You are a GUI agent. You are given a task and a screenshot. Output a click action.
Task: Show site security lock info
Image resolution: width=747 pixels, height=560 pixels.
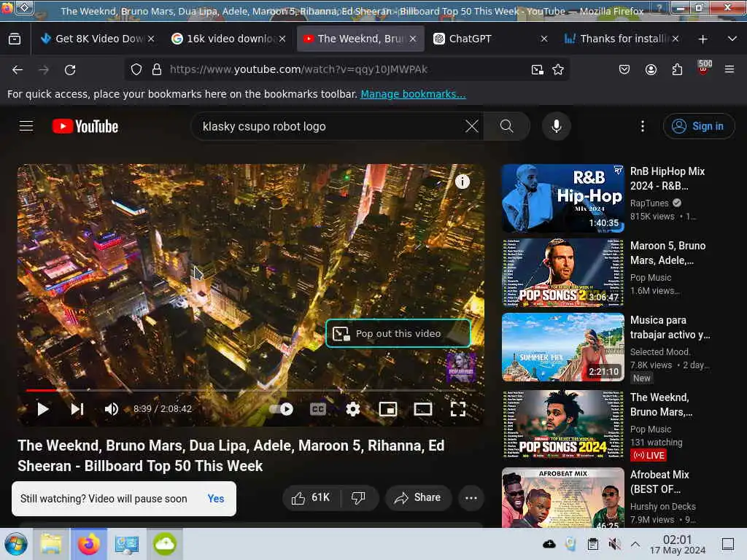pos(157,69)
